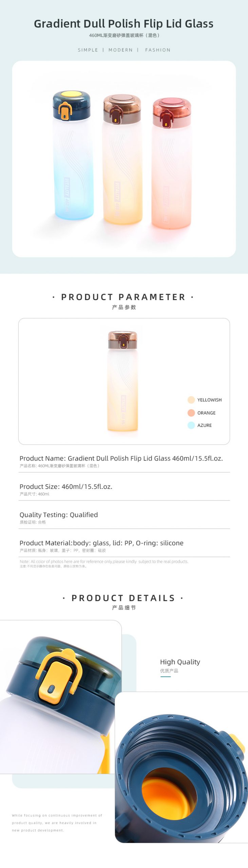Screen dimensions: 248x868
Task: Click the bottle in Product Parameter box
Action: pos(122,381)
